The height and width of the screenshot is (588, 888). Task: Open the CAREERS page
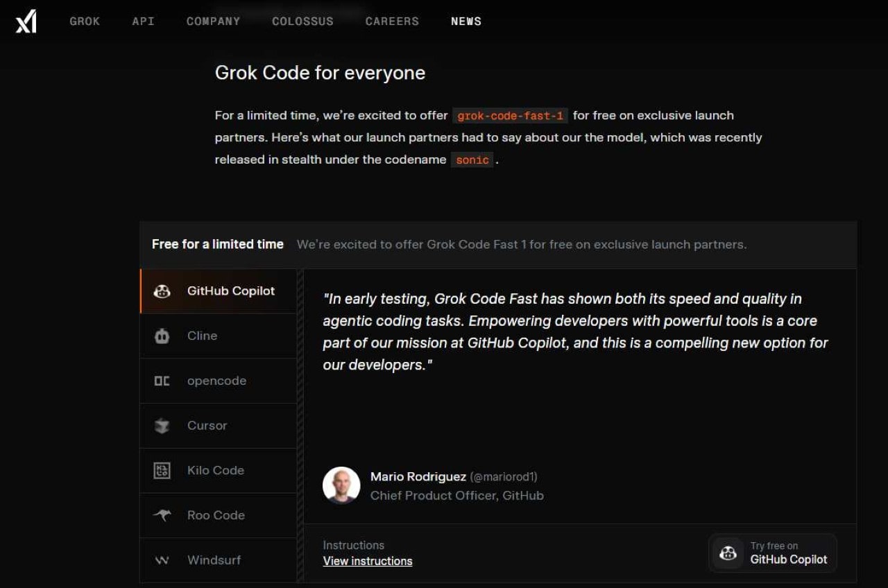click(x=392, y=21)
